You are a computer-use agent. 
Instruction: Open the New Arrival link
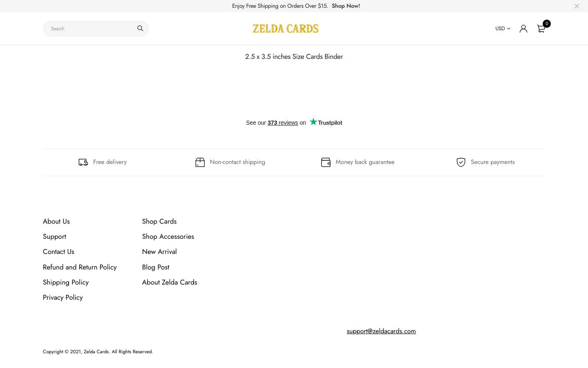159,252
